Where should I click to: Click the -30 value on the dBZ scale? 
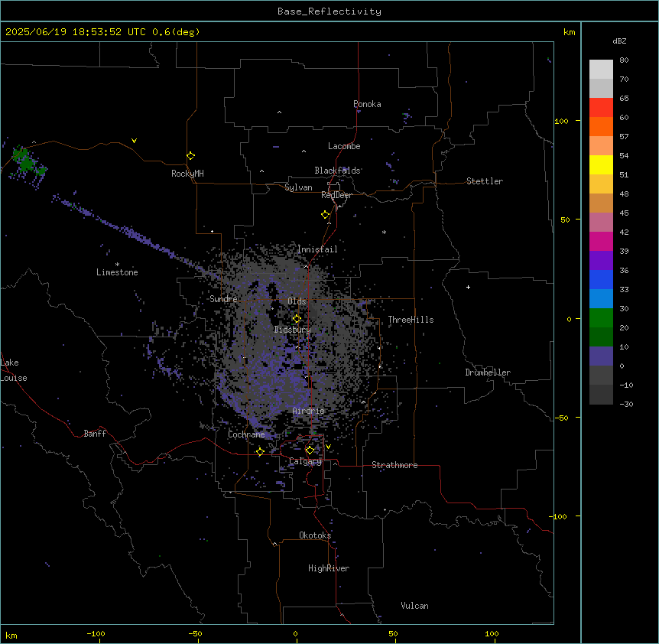click(x=626, y=404)
